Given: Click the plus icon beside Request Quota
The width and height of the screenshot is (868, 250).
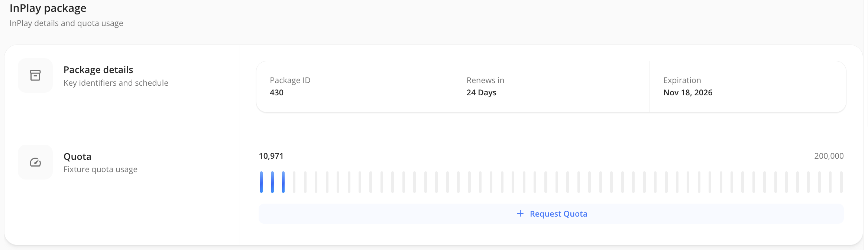Looking at the screenshot, I should click(520, 214).
